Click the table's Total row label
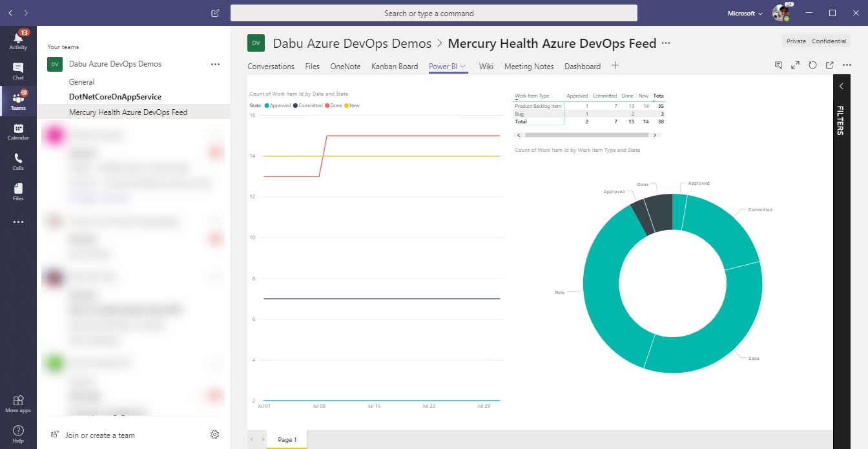The image size is (868, 449). point(521,121)
